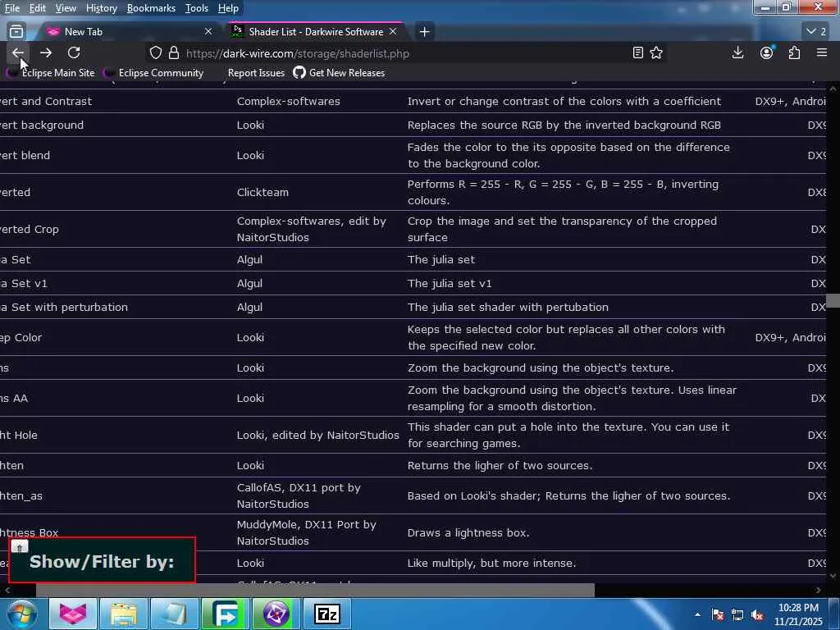Close the Shader List tab
The height and width of the screenshot is (630, 840).
[x=393, y=32]
